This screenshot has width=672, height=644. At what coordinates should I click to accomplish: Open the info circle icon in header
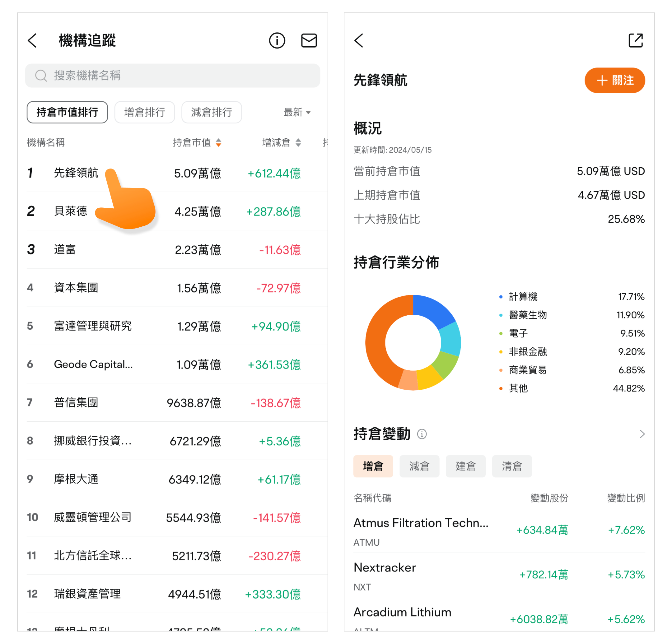coord(277,40)
